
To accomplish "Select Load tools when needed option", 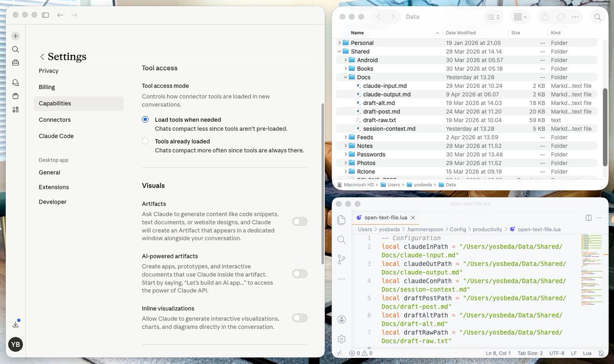I will [x=145, y=120].
